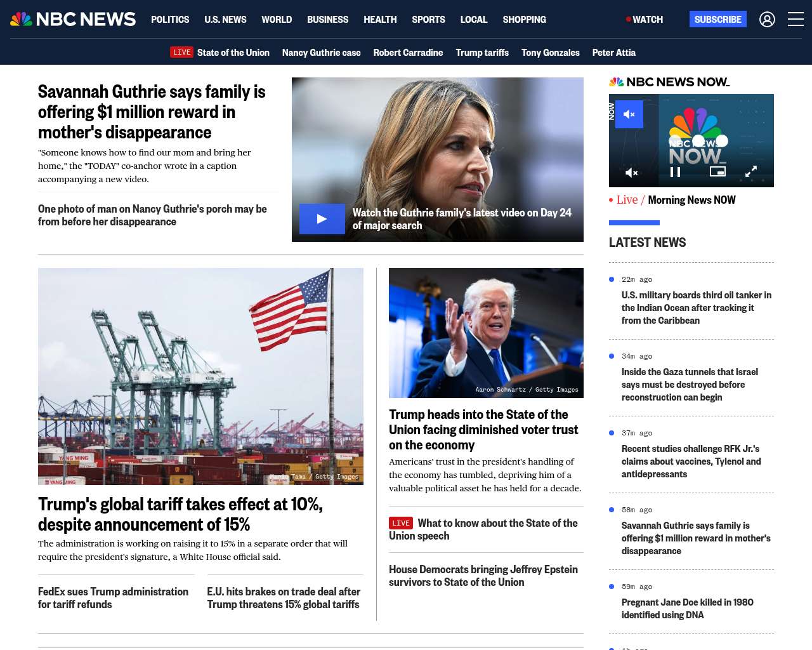This screenshot has width=812, height=650.
Task: Toggle the mute speaker icon in player controls
Action: coord(631,172)
